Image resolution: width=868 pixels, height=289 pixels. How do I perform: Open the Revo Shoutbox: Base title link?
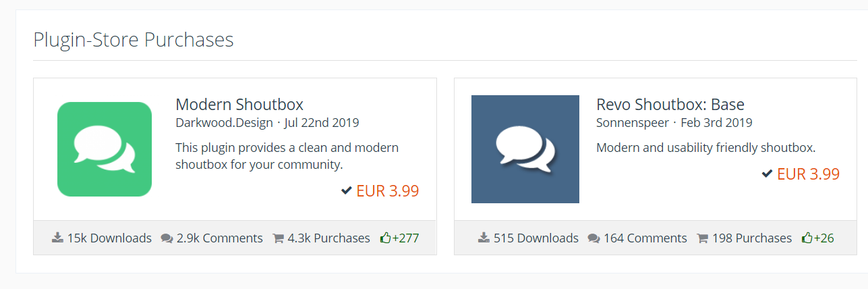(x=670, y=105)
